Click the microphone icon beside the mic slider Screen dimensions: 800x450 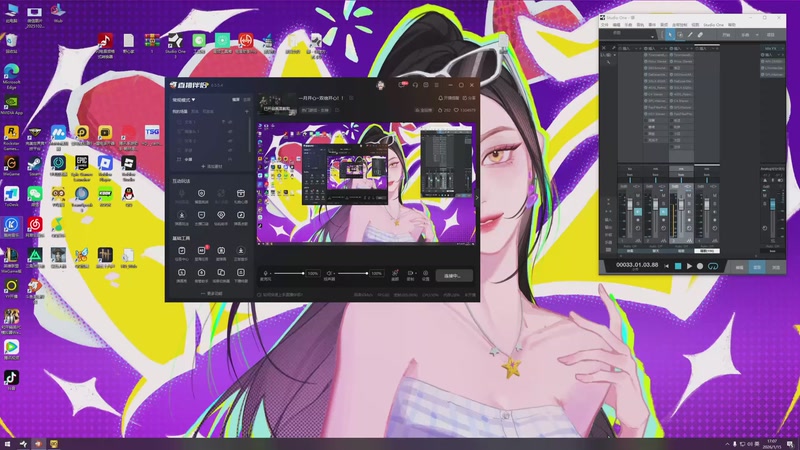[x=265, y=273]
